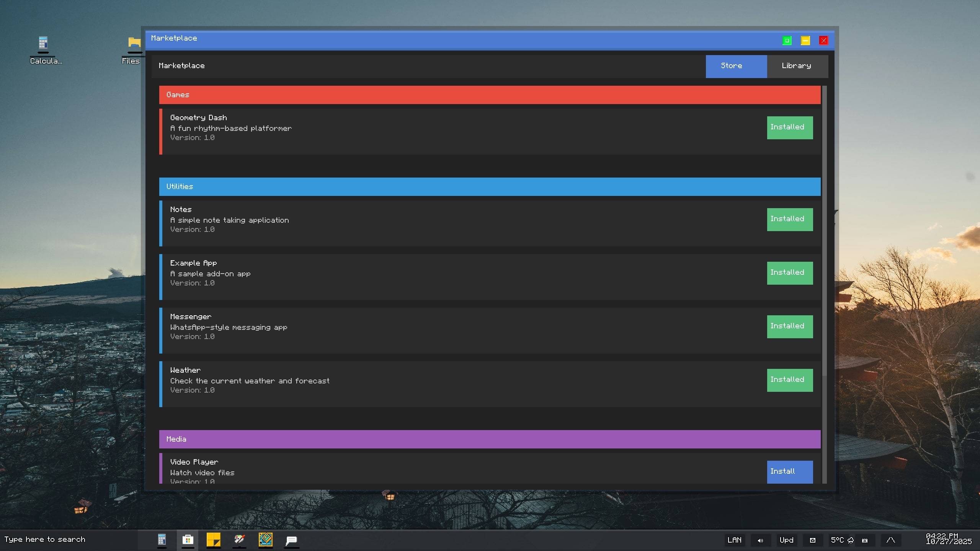980x551 pixels.
Task: Install the Video Player app
Action: 789,471
